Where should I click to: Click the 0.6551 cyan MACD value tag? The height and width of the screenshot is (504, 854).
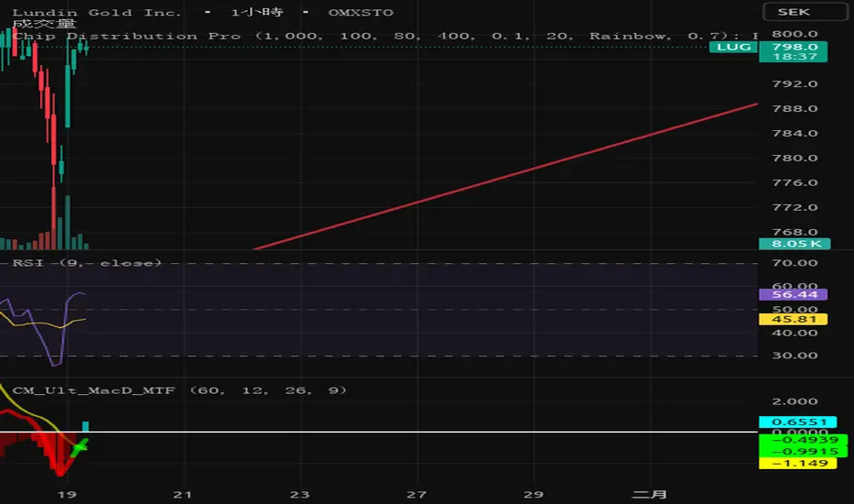pyautogui.click(x=797, y=422)
